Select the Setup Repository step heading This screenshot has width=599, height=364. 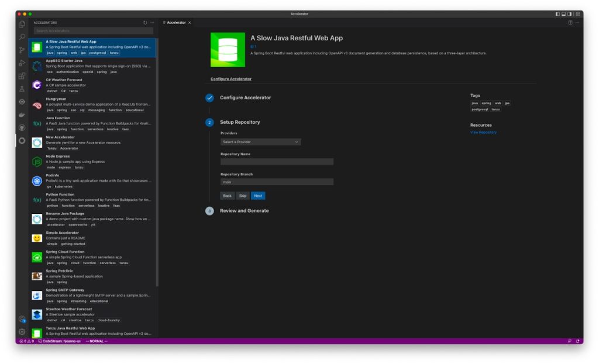point(239,122)
